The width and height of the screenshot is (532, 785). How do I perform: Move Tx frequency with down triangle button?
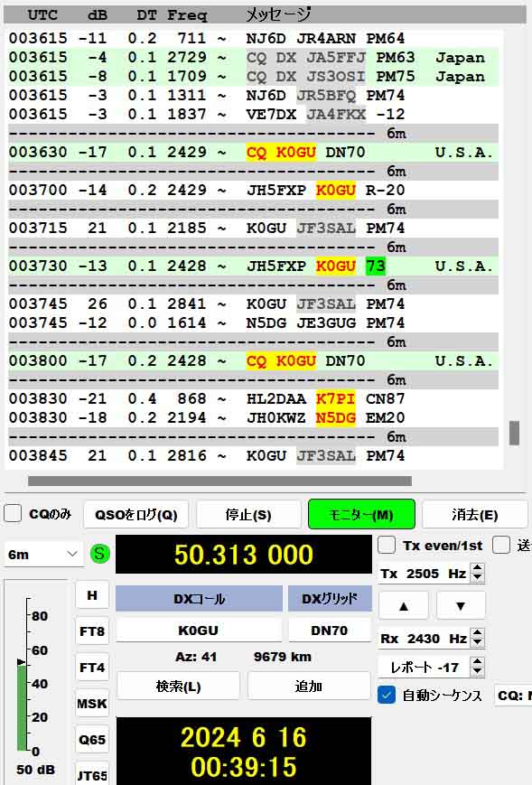click(x=461, y=606)
